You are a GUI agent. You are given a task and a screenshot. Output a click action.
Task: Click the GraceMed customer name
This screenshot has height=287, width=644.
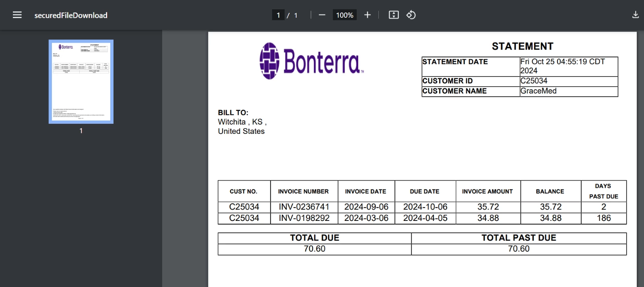538,91
